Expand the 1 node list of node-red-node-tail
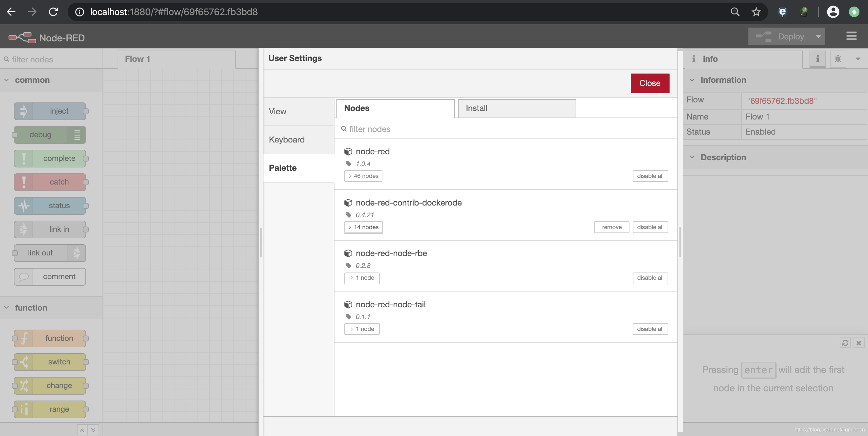868x436 pixels. tap(362, 329)
